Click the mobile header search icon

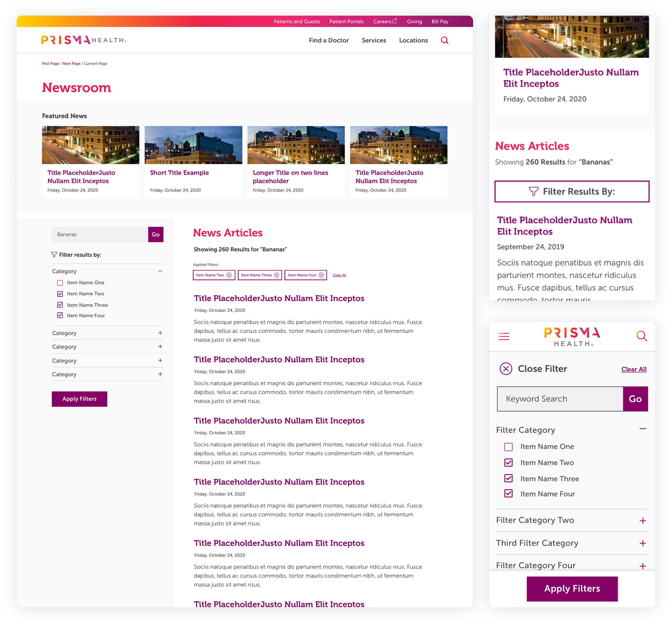(641, 336)
